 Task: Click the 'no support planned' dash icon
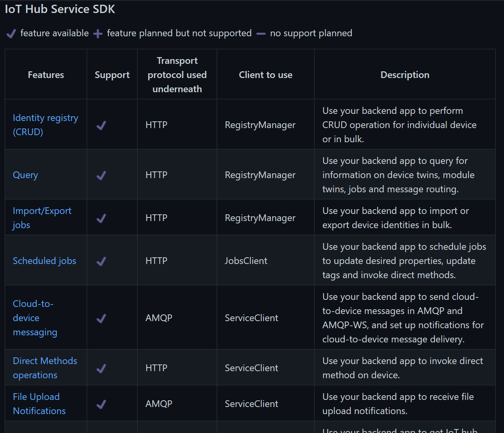[x=261, y=34]
